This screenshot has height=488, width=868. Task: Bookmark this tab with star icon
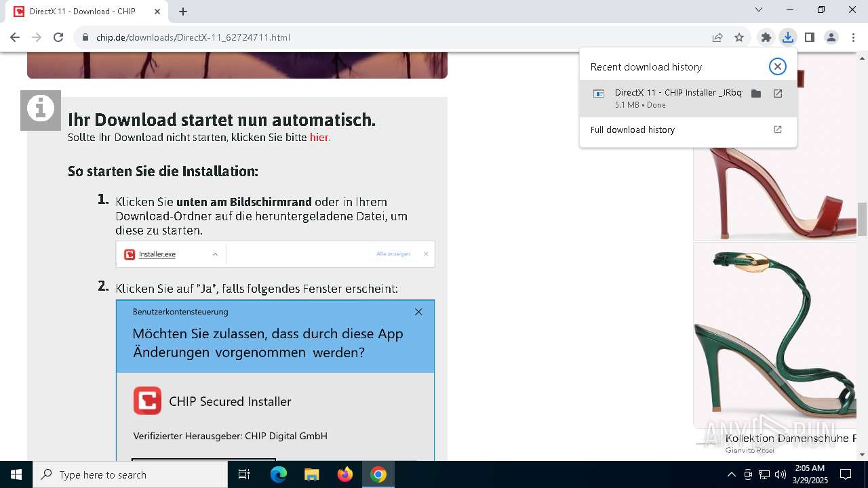click(739, 37)
